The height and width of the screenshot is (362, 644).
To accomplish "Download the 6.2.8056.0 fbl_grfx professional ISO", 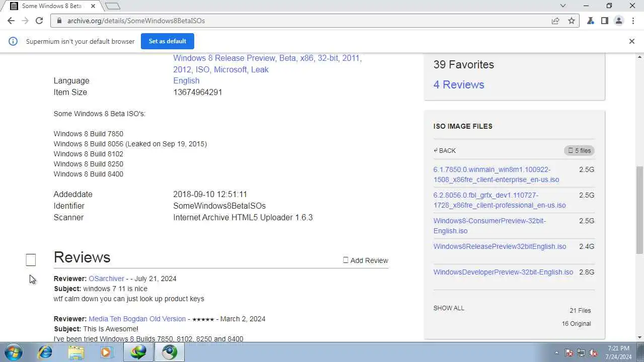I will (500, 200).
